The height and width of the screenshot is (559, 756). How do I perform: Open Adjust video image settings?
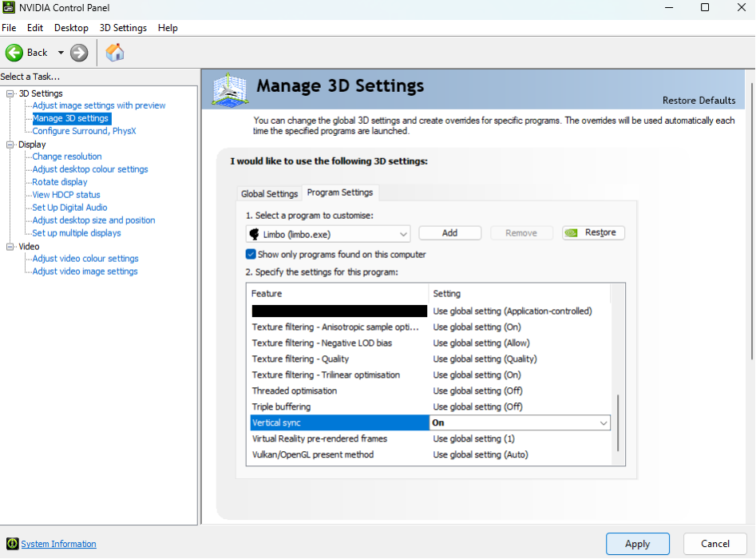[x=85, y=271]
